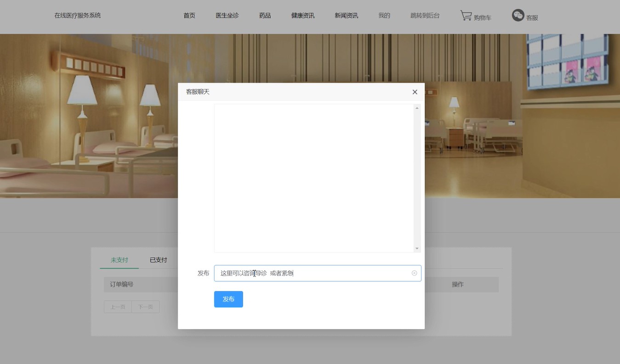Open the 药品 page

(265, 16)
